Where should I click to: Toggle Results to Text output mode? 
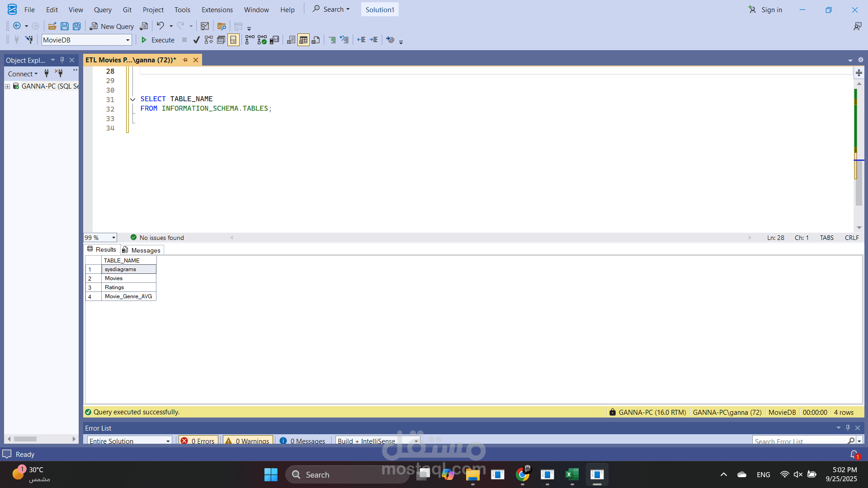(x=291, y=40)
